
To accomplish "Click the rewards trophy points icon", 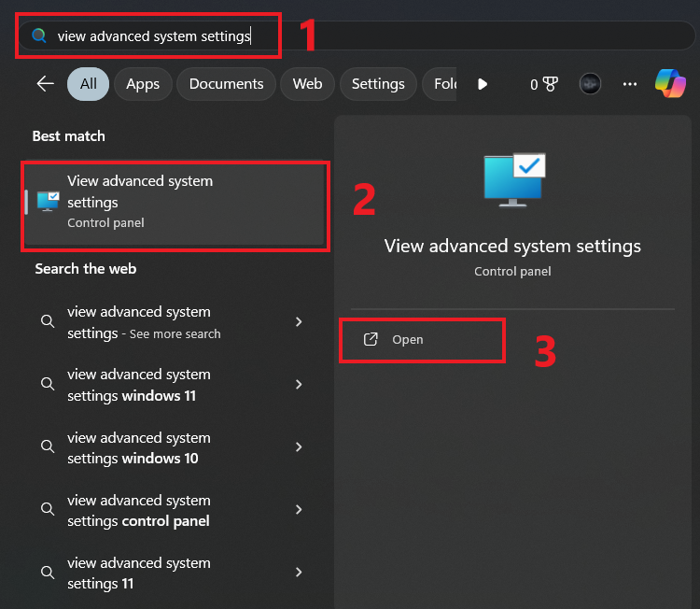I will click(x=544, y=84).
